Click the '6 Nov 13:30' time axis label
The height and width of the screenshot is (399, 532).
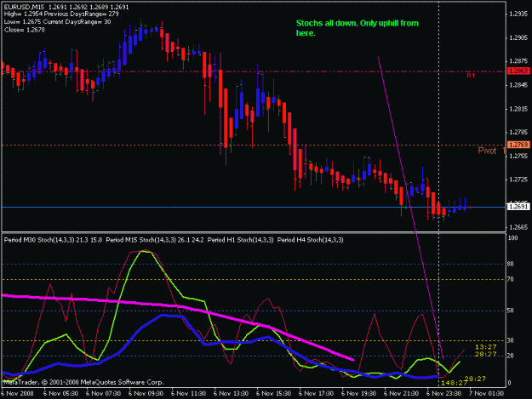(232, 394)
